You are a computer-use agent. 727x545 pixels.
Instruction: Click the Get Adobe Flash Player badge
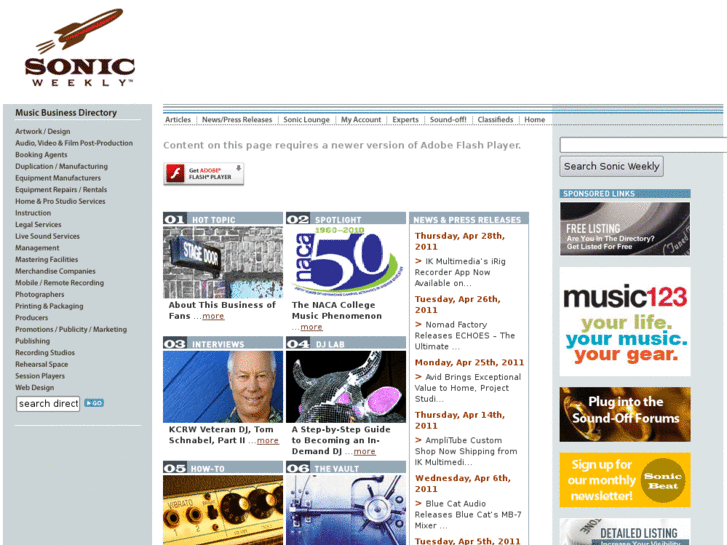(204, 174)
